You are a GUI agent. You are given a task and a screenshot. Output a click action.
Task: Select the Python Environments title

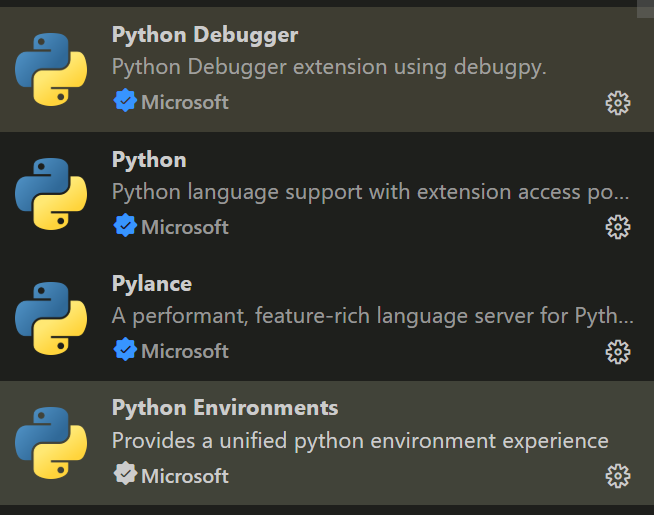225,408
